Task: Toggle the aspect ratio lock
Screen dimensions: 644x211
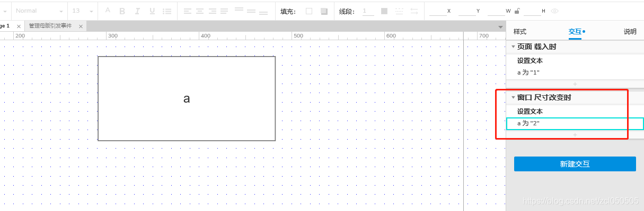Action: tap(517, 11)
